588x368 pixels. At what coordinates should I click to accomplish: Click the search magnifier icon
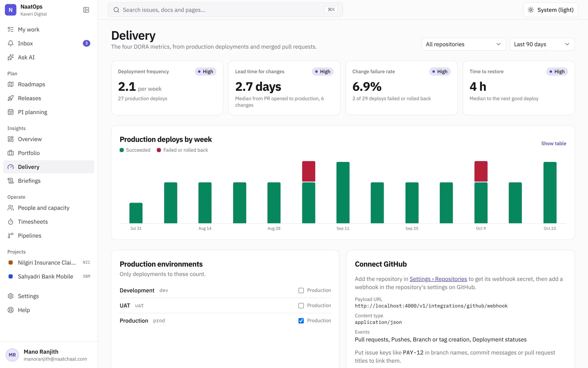(116, 10)
